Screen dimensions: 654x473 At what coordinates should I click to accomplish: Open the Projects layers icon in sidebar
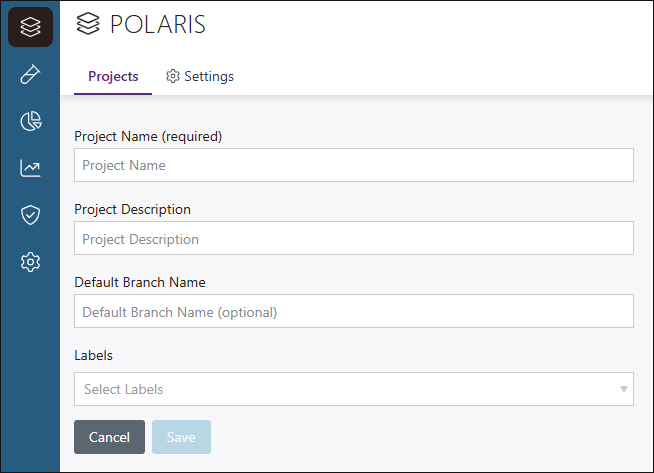30,27
